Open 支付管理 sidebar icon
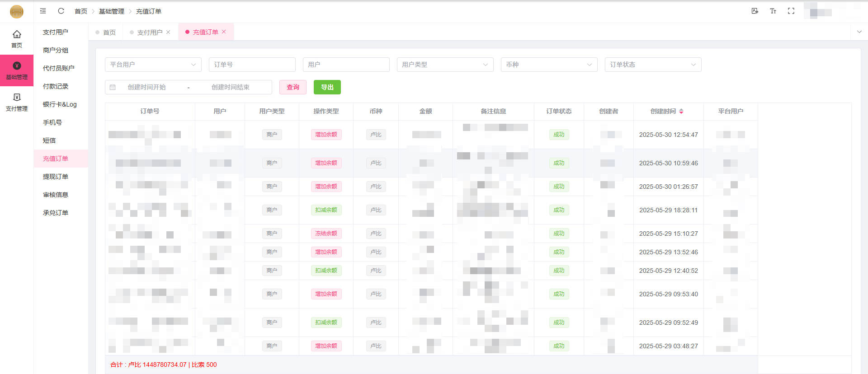Screen dimensions: 868x374 click(x=17, y=102)
